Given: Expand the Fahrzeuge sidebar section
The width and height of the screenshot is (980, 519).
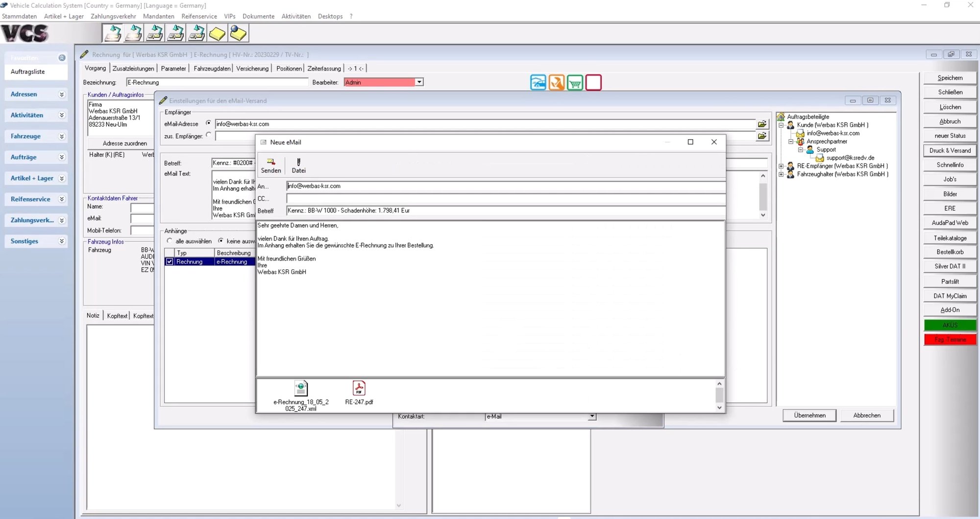Looking at the screenshot, I should (62, 136).
